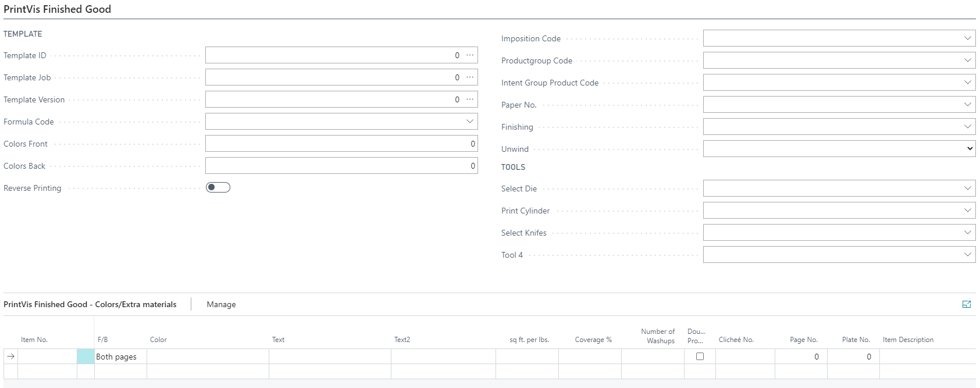Click the Plate No. cell in first row
This screenshot has width=980, height=388.
coord(853,357)
